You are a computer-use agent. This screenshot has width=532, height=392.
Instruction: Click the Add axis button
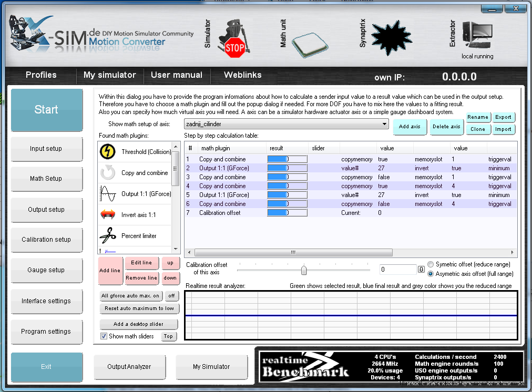(x=410, y=127)
